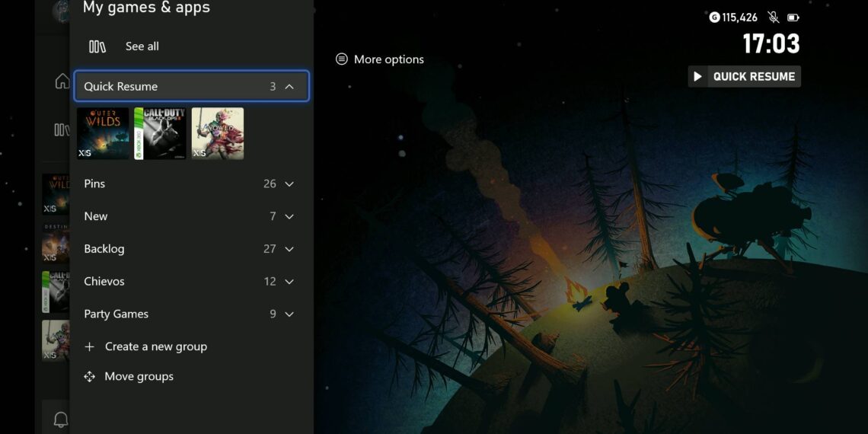868x434 pixels.
Task: Open the notifications bell
Action: tap(61, 419)
